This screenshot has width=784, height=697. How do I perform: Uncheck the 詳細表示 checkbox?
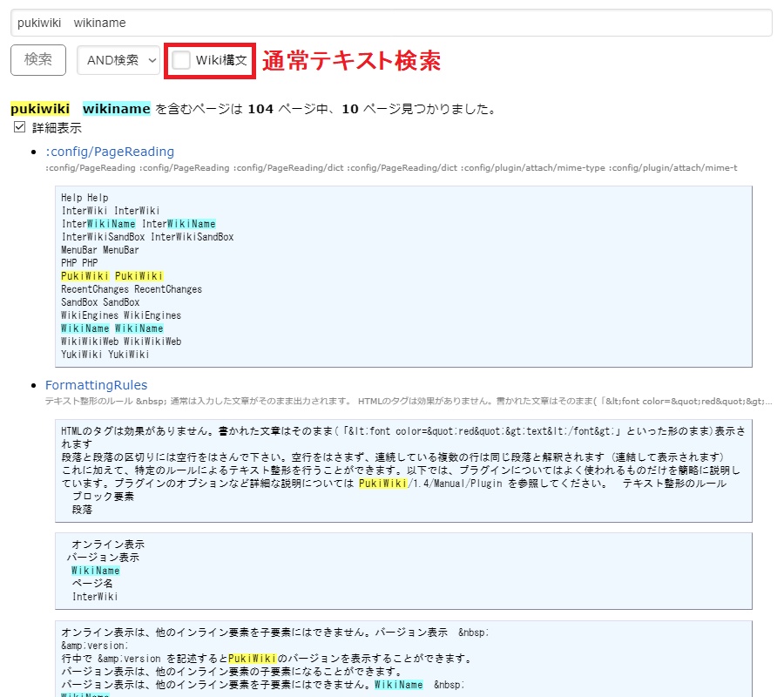18,125
